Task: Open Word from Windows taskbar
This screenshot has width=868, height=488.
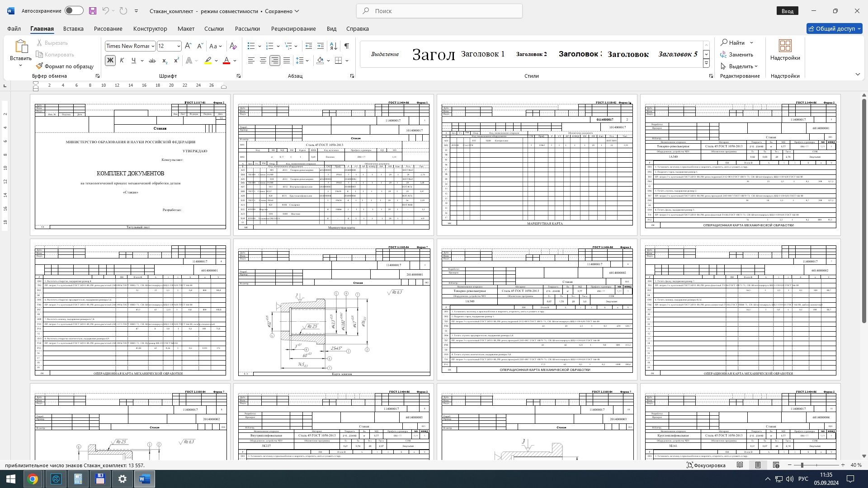Action: click(x=145, y=479)
